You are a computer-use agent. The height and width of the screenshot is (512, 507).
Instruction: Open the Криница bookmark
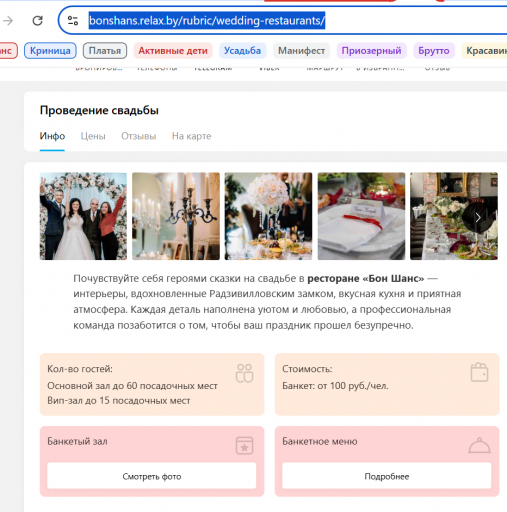(x=50, y=51)
